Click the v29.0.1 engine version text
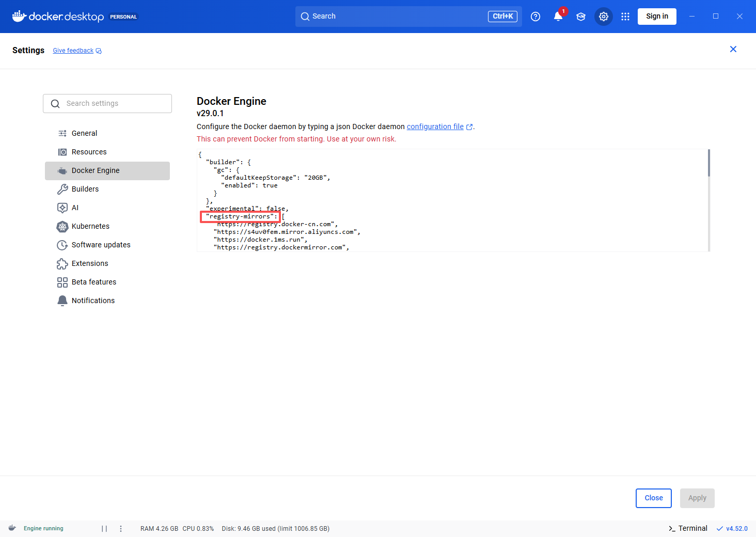This screenshot has width=756, height=537. click(210, 114)
